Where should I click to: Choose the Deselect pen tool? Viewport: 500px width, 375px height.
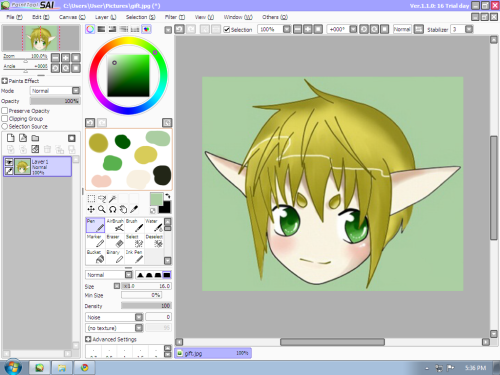(154, 241)
